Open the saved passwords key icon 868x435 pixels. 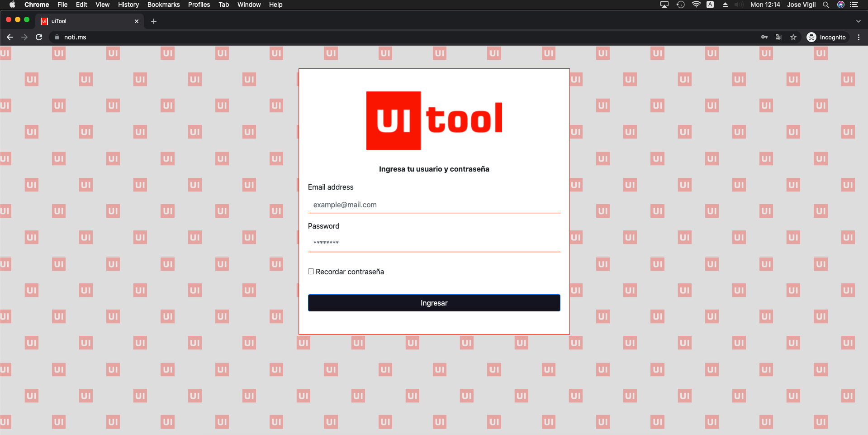764,37
